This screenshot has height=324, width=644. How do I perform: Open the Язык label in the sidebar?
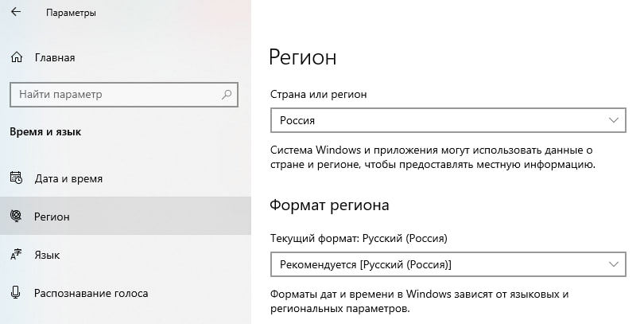pyautogui.click(x=47, y=255)
